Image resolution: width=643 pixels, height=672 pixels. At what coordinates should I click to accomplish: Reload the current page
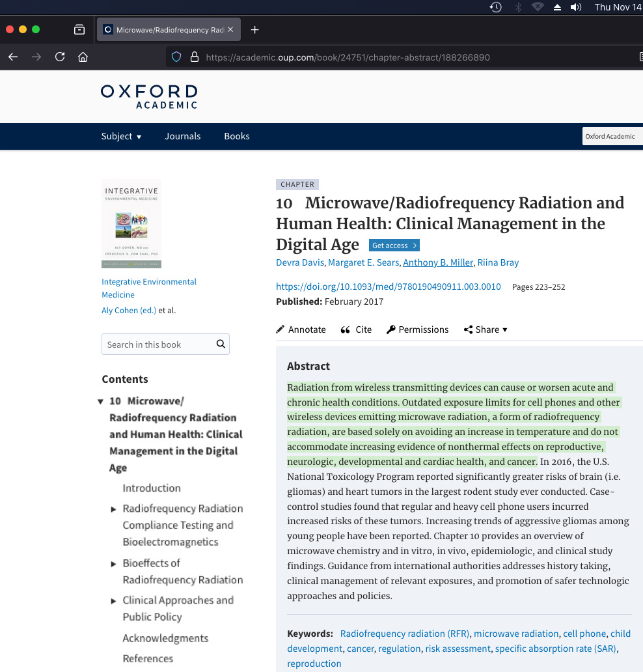click(60, 57)
